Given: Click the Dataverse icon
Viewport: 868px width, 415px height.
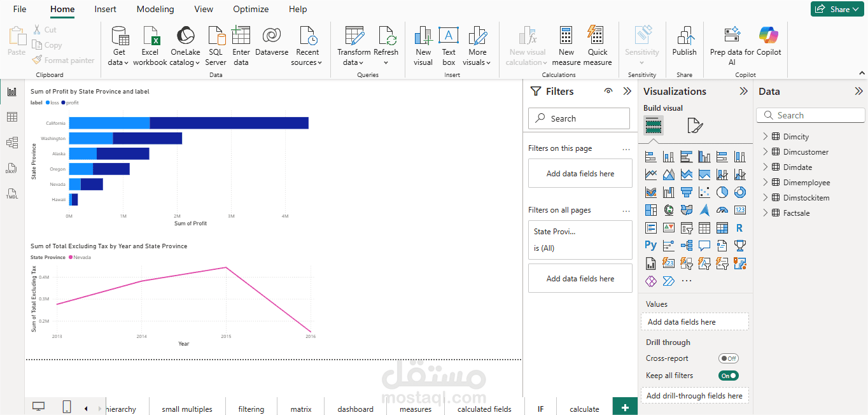Looking at the screenshot, I should [x=272, y=36].
